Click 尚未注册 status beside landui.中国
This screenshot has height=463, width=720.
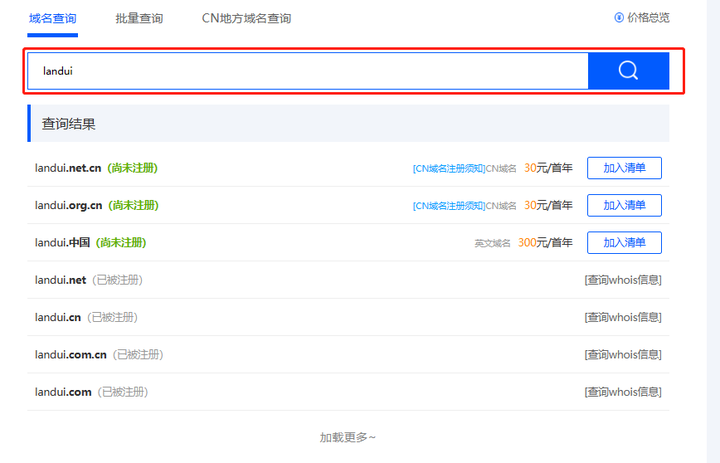click(x=121, y=243)
